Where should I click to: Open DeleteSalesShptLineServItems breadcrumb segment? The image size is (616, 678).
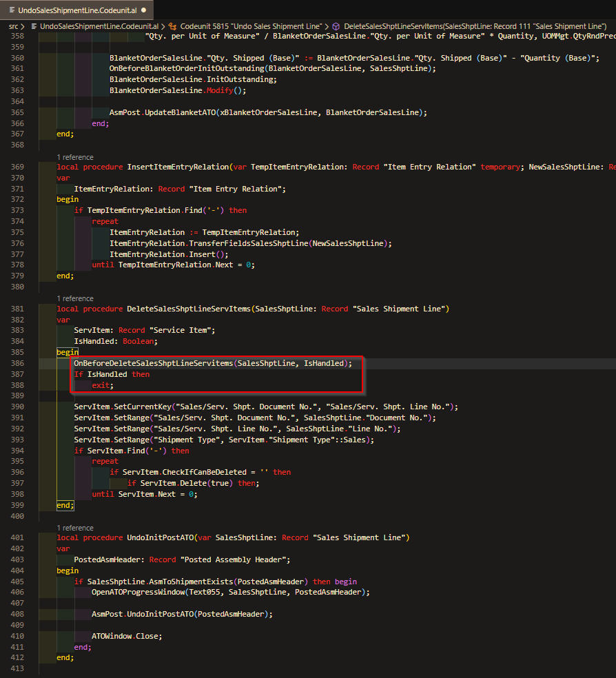pos(475,26)
